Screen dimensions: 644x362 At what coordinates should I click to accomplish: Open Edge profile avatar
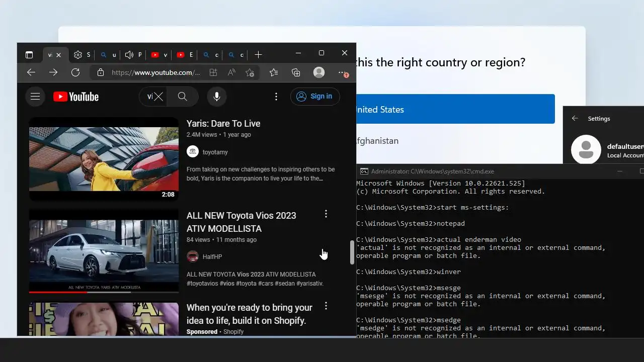coord(319,72)
